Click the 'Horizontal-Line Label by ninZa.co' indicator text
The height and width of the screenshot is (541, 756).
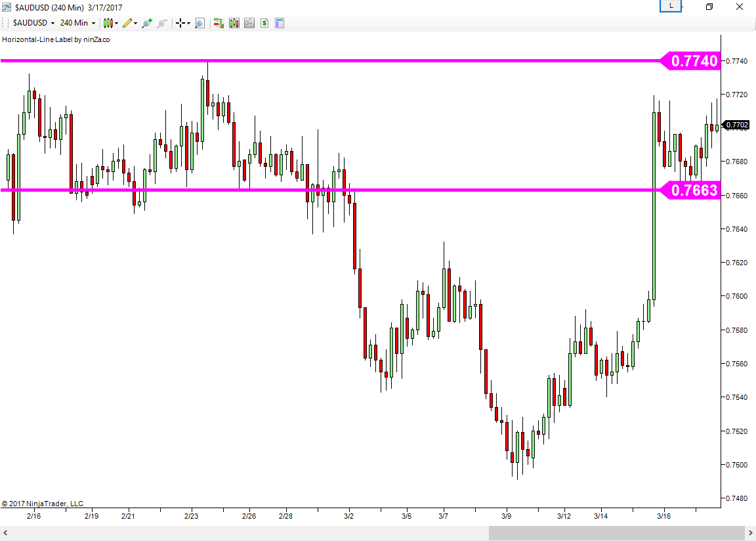pyautogui.click(x=56, y=39)
